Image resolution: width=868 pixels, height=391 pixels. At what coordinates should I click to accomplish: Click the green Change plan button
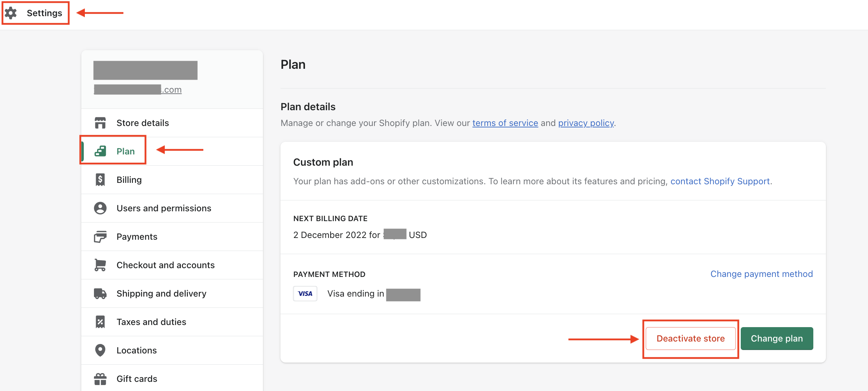[777, 338]
